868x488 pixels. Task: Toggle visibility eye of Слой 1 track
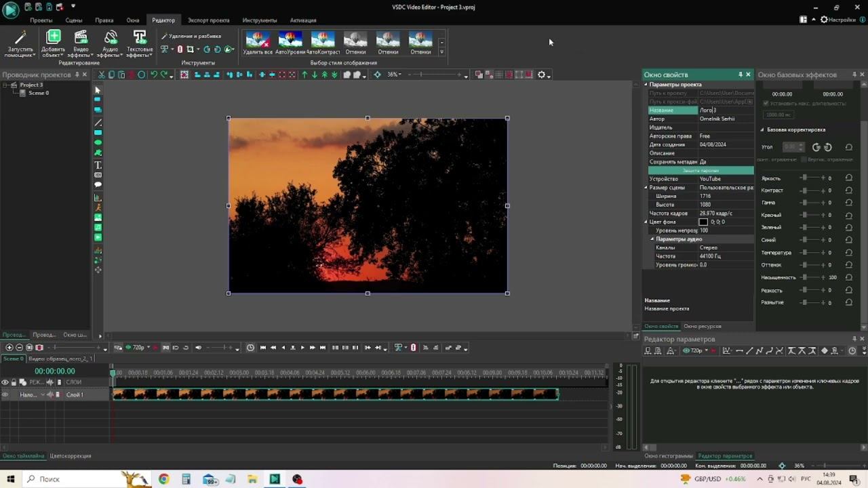coord(5,394)
